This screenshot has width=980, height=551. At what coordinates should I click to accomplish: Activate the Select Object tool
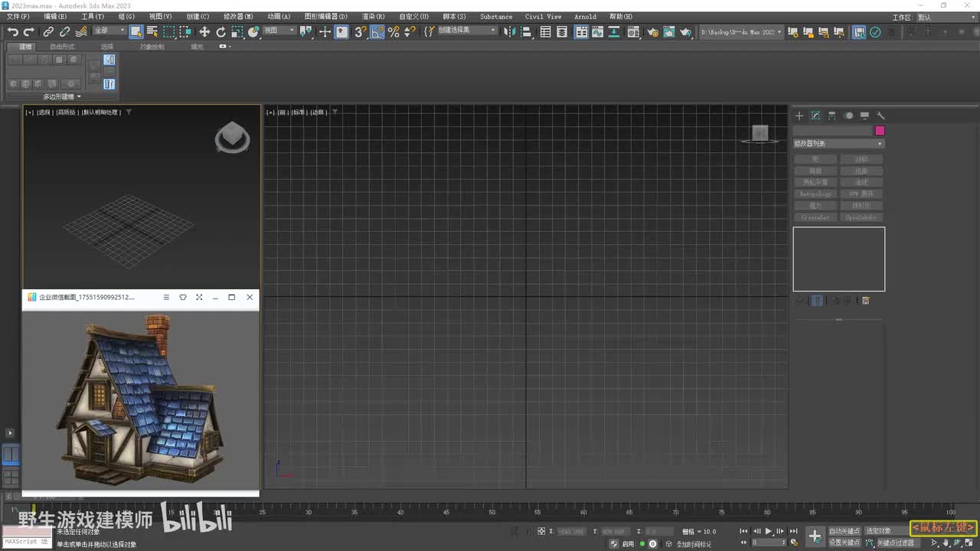click(x=136, y=32)
